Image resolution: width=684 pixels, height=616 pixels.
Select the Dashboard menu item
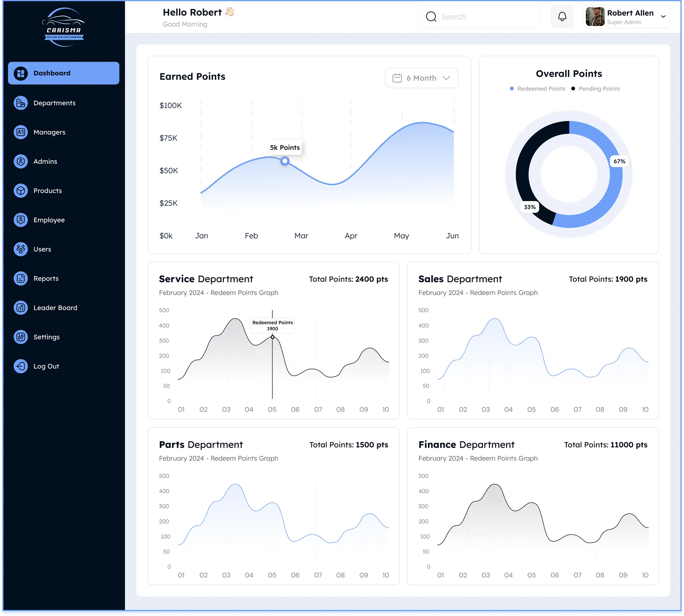pyautogui.click(x=64, y=73)
